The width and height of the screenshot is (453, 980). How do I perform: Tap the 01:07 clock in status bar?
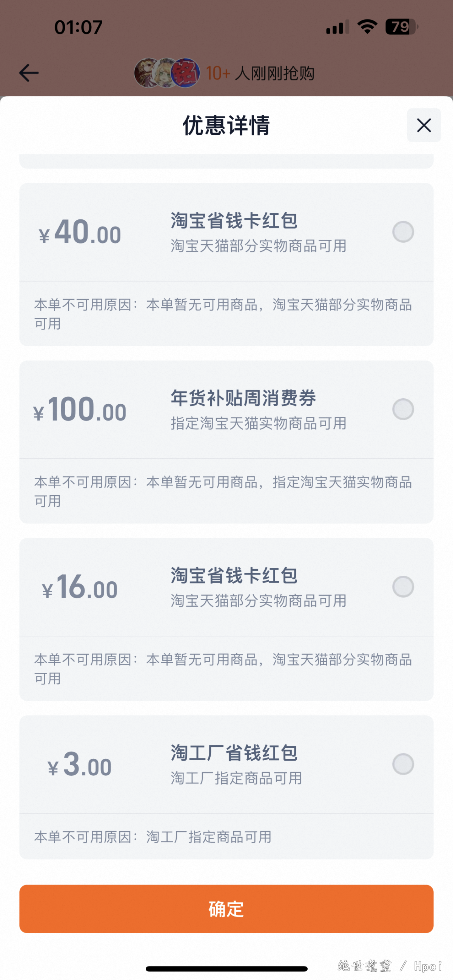tap(79, 28)
